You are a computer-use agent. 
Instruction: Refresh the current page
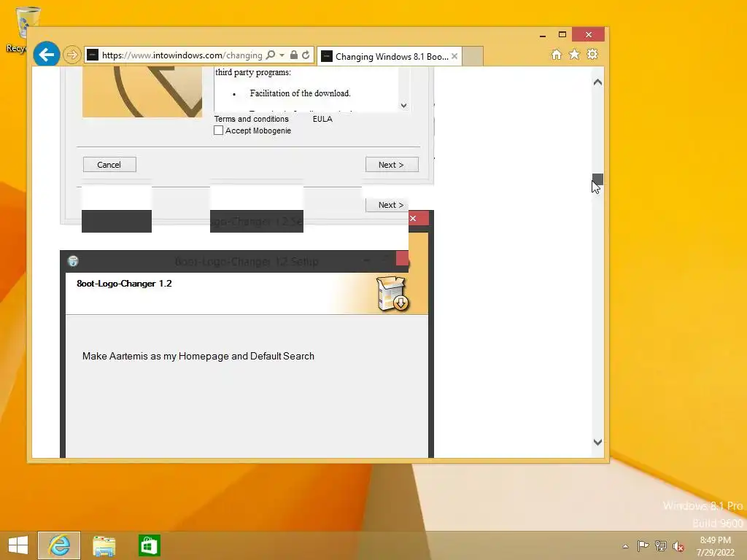tap(306, 55)
